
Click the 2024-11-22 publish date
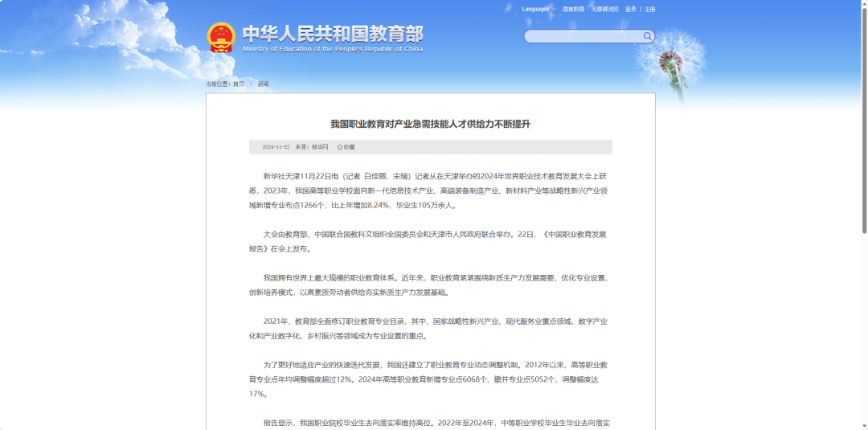click(x=276, y=147)
